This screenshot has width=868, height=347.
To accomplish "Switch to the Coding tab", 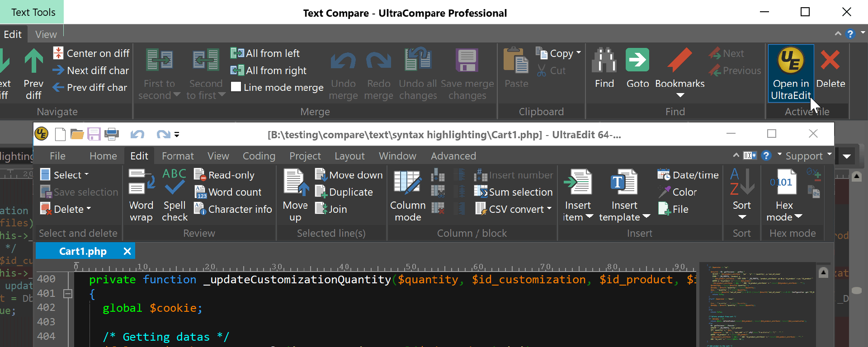I will pyautogui.click(x=259, y=156).
